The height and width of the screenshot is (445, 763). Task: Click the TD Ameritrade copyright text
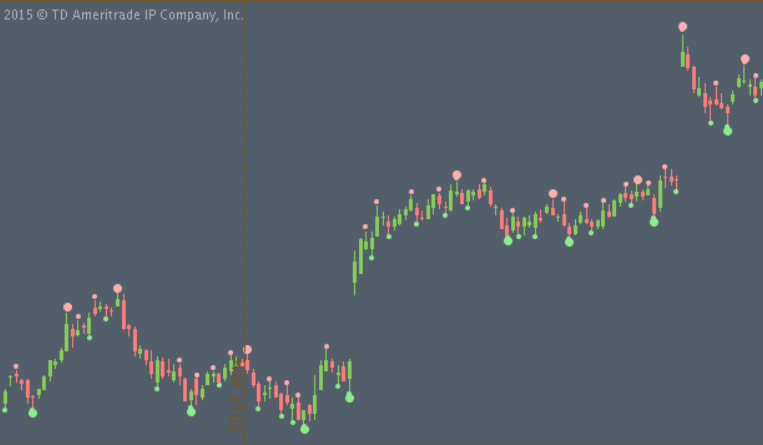pyautogui.click(x=124, y=15)
